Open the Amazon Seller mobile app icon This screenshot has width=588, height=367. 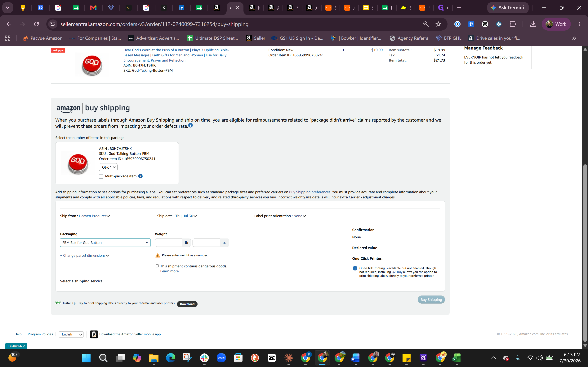pos(94,334)
